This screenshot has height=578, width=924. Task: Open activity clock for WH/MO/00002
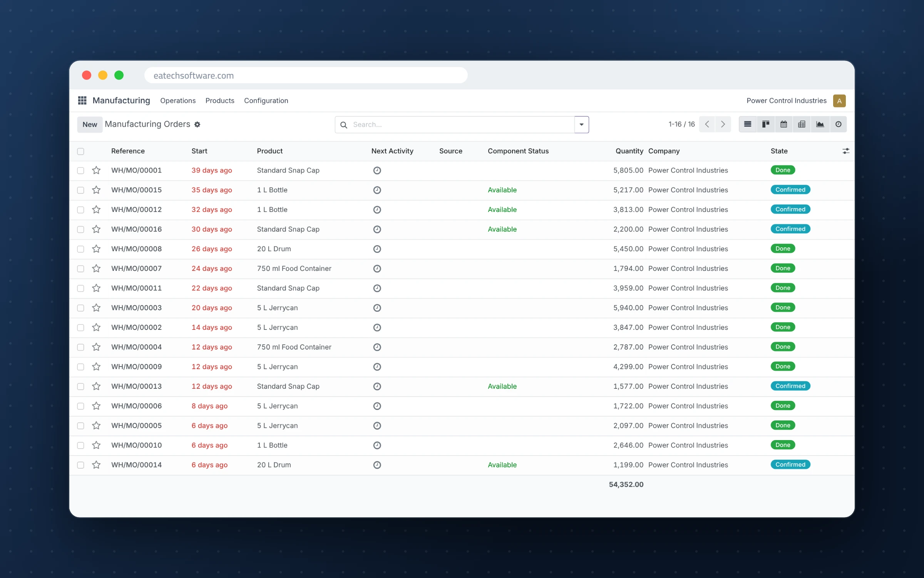(377, 328)
